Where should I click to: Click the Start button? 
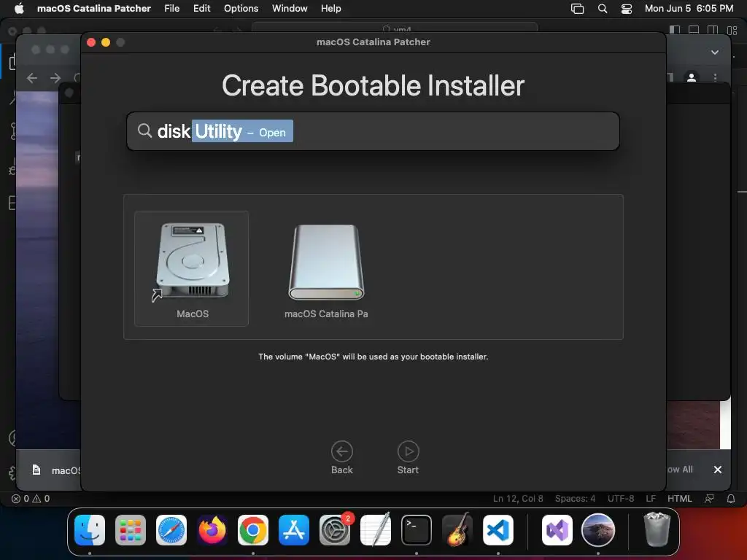pyautogui.click(x=408, y=458)
